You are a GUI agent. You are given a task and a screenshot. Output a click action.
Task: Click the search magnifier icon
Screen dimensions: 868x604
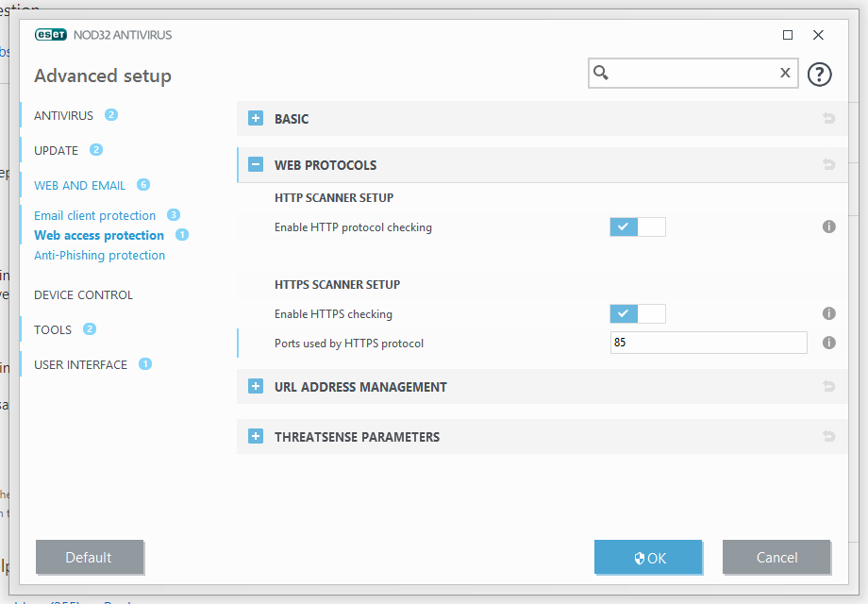coord(601,73)
